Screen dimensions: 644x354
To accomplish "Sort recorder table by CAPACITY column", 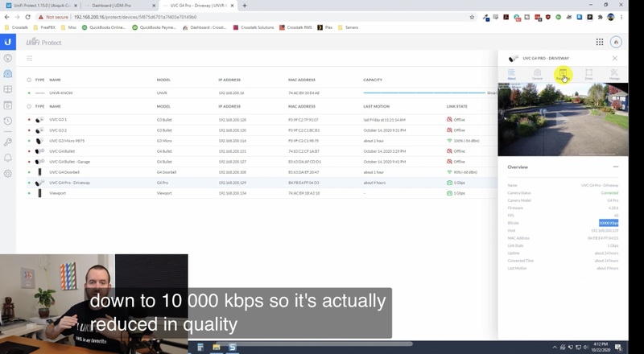I will (373, 80).
